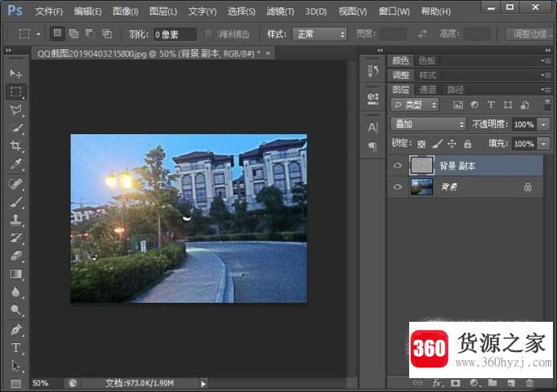Select the Brush tool
This screenshot has height=392, width=557.
[x=16, y=202]
